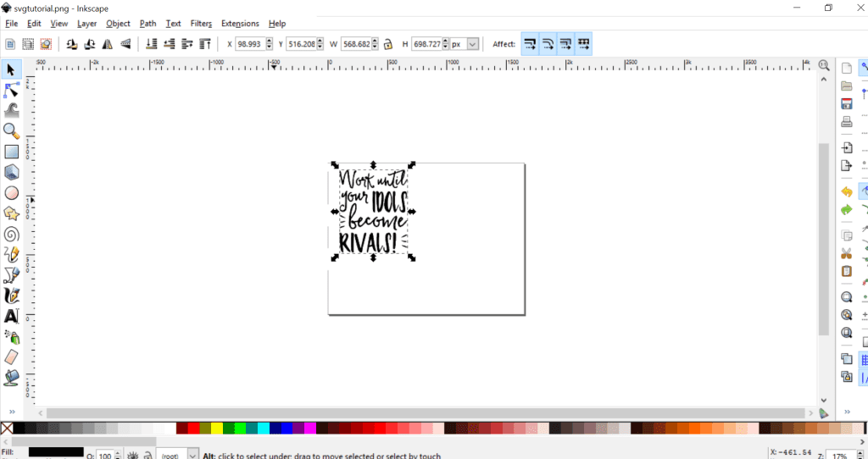Expand commands bar overflow chevron

(847, 412)
